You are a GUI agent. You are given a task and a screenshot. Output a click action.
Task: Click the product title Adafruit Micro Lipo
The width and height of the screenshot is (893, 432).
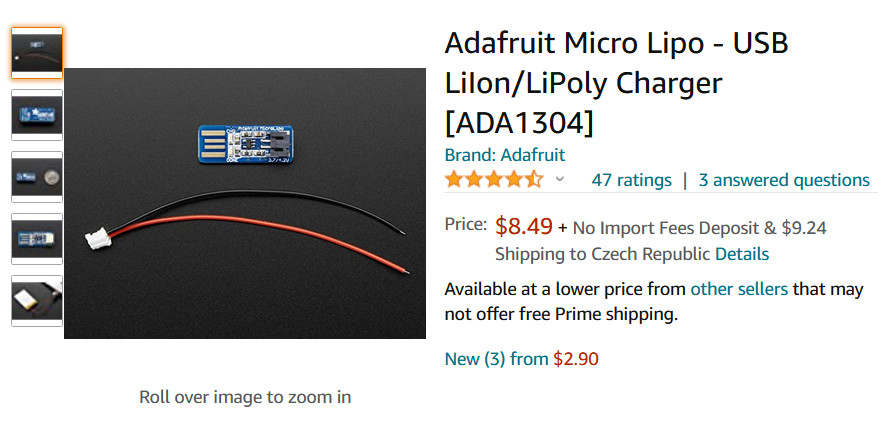[616, 83]
